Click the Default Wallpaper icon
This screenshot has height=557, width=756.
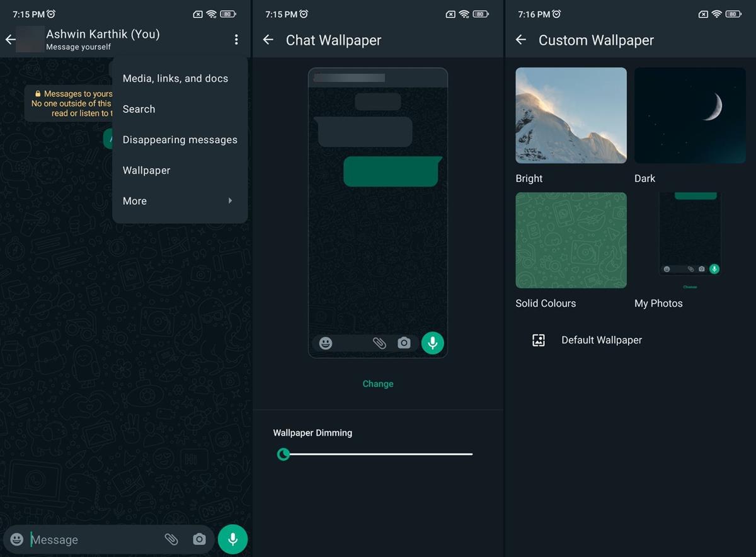pos(539,340)
